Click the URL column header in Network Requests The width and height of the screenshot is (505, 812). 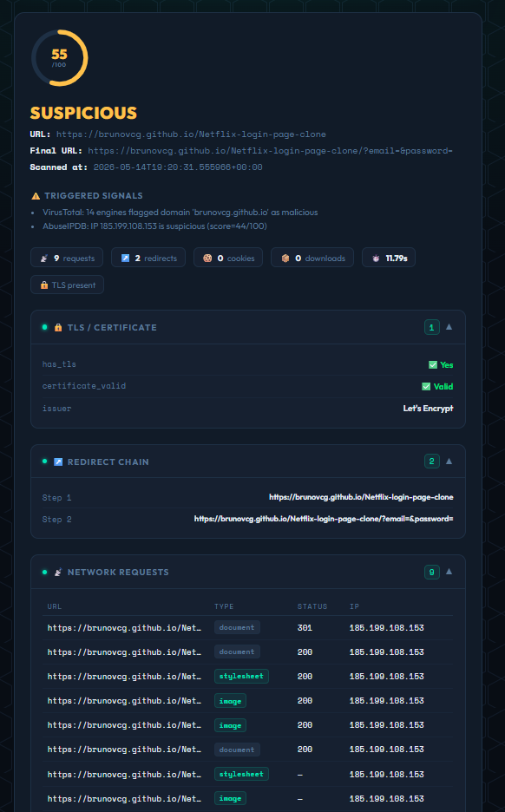click(55, 606)
